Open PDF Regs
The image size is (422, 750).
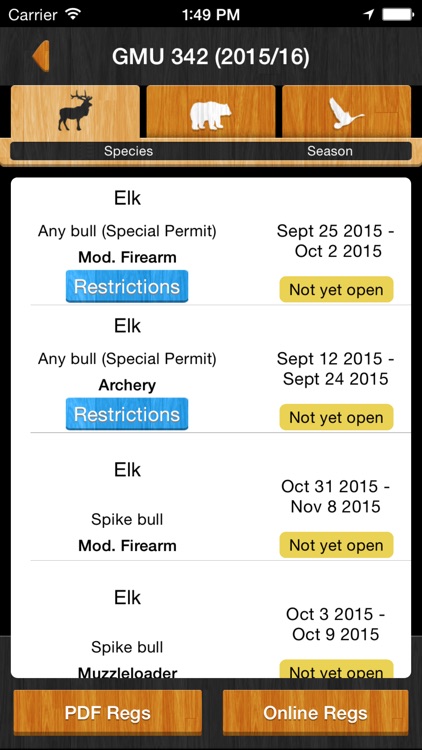[x=108, y=713]
